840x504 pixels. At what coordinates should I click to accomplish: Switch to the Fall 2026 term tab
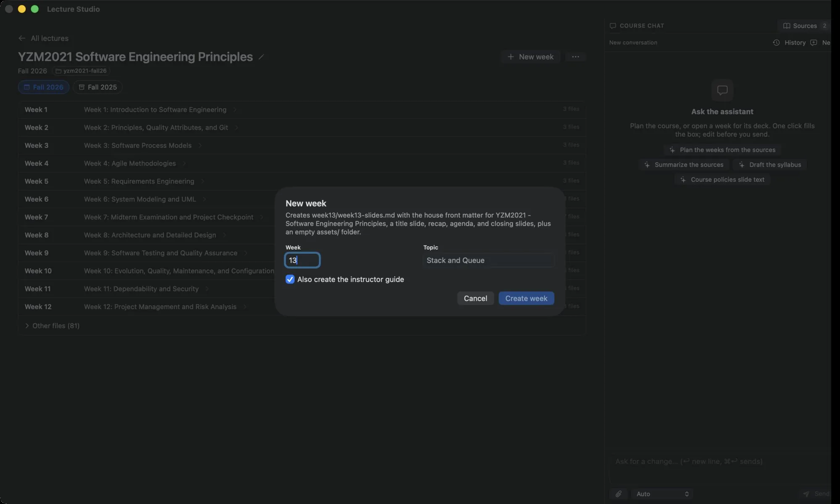44,87
